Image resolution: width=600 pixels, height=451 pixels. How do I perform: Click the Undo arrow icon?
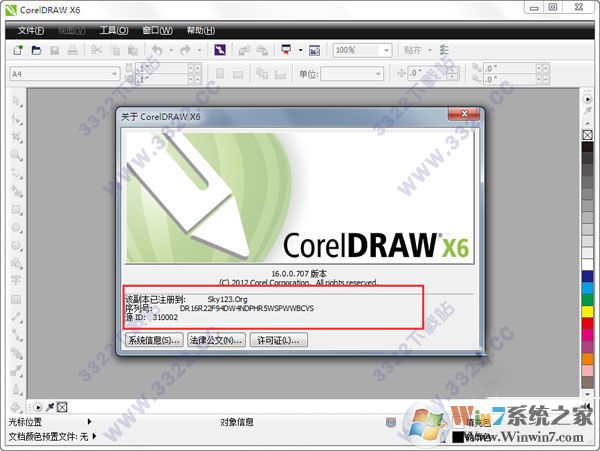pos(157,50)
